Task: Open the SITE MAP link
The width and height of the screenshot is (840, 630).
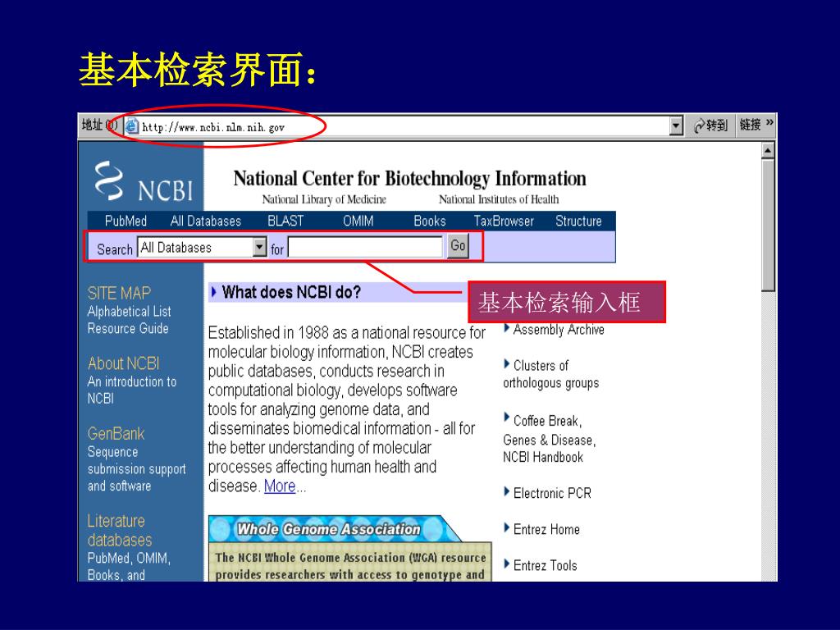Action: point(119,293)
